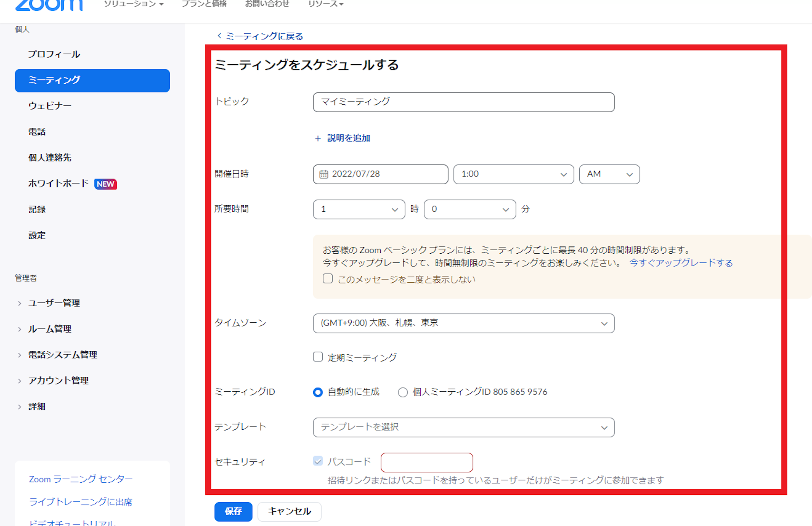Viewport: 812px width, 526px height.
Task: Click the Zoom logo
Action: click(49, 5)
